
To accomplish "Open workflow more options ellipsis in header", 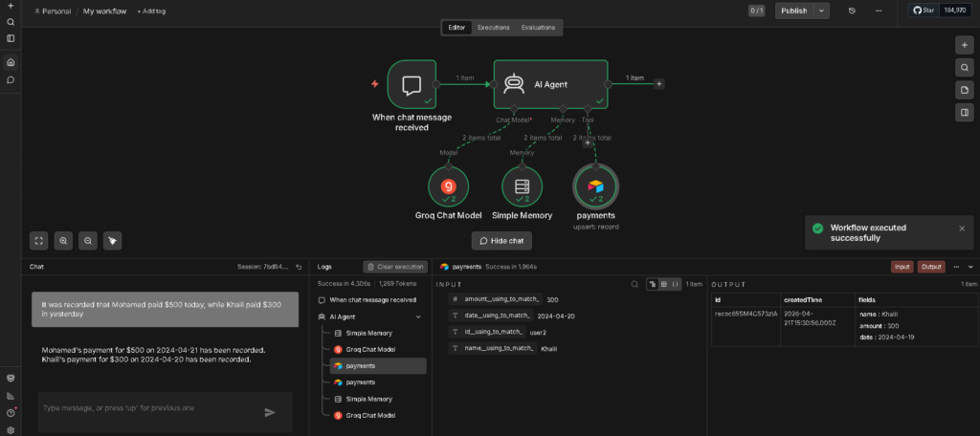I will tap(879, 11).
